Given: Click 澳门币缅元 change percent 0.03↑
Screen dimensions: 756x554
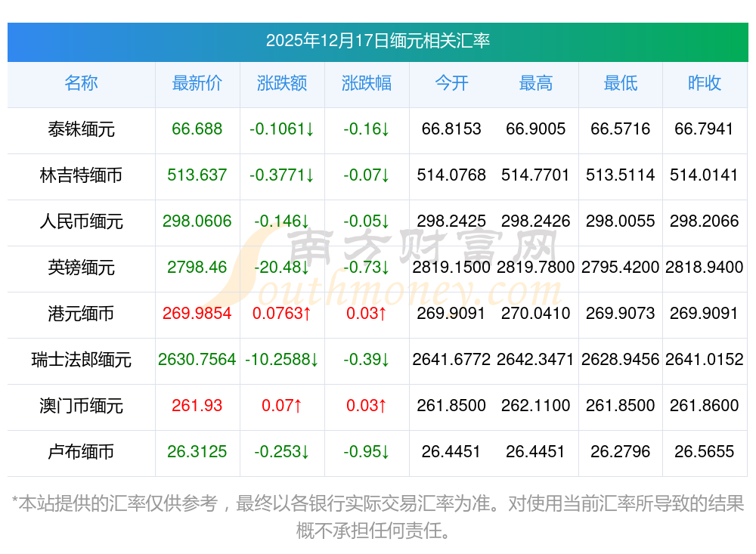Looking at the screenshot, I should pyautogui.click(x=367, y=405).
